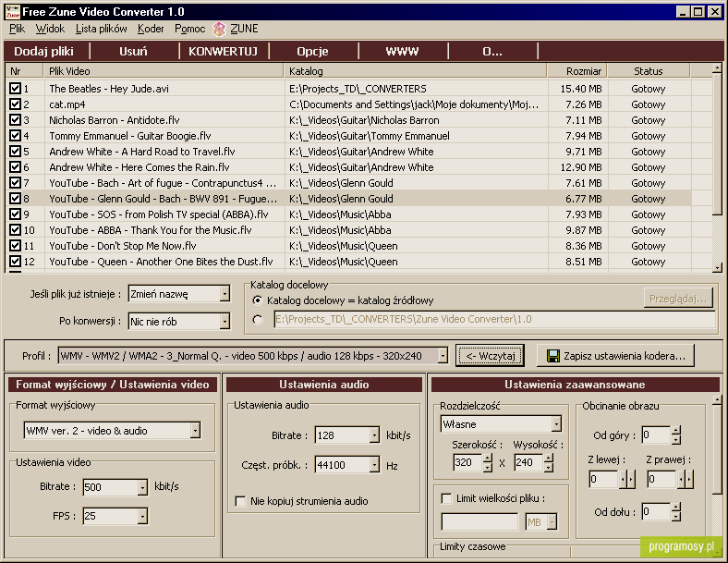Select row YouTube - ABBA - Thank You for the Music.flv
The height and width of the screenshot is (563, 728).
[x=348, y=230]
